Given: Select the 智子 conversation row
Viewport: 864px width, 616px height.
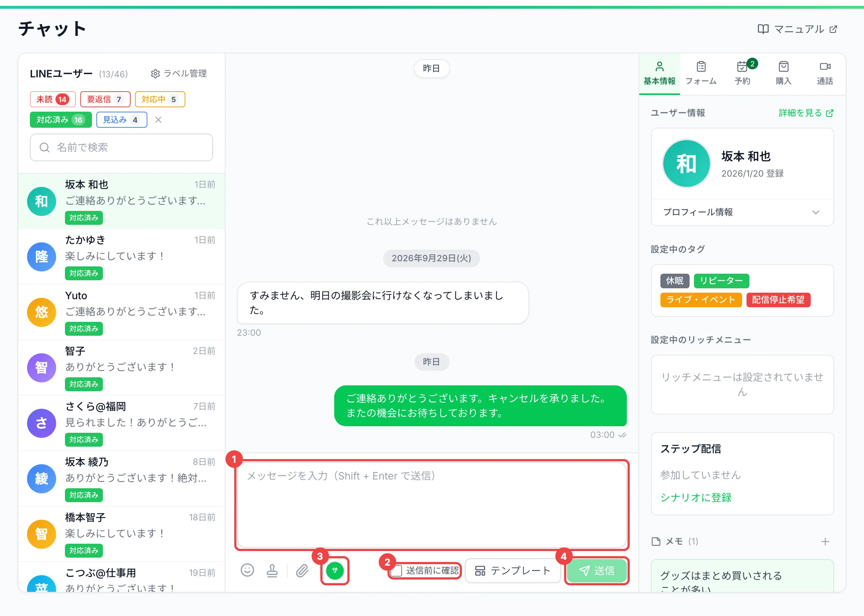Looking at the screenshot, I should tap(121, 367).
